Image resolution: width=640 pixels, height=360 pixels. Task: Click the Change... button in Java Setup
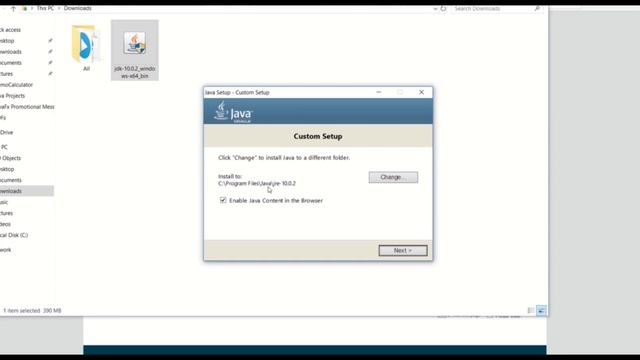tap(393, 177)
